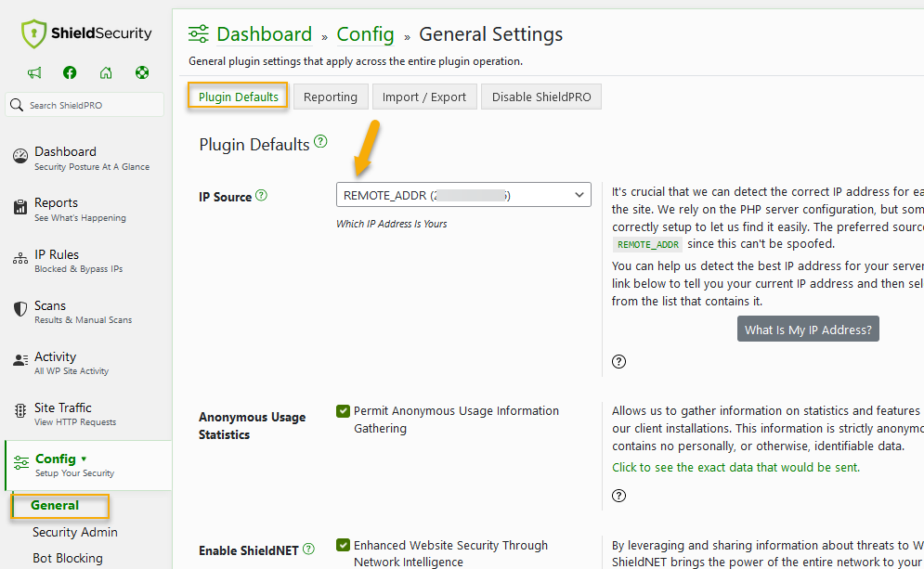Click the Reports clipboard icon

pyautogui.click(x=20, y=207)
